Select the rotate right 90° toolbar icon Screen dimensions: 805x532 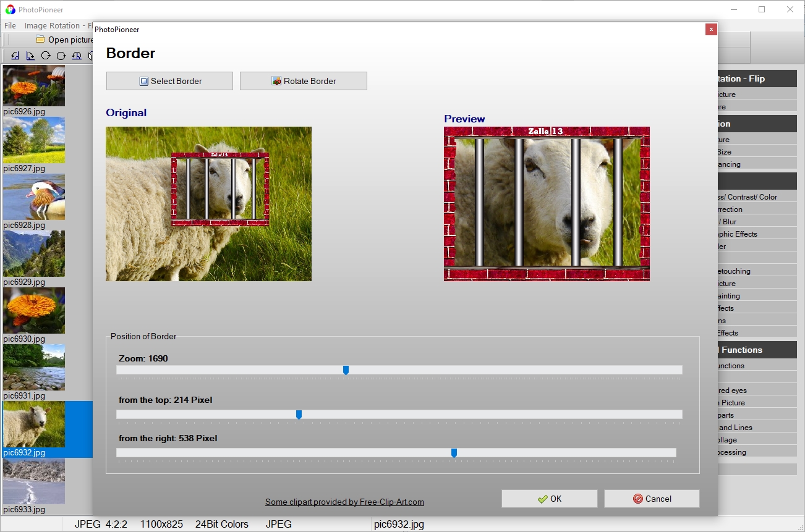click(x=30, y=56)
